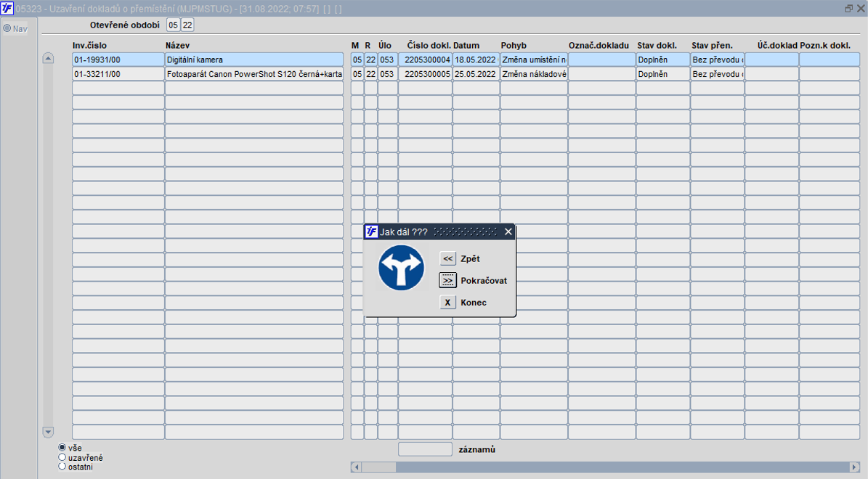Screen dimensions: 868x479
Task: Click the Pokračovat continue arrow button
Action: [x=448, y=280]
